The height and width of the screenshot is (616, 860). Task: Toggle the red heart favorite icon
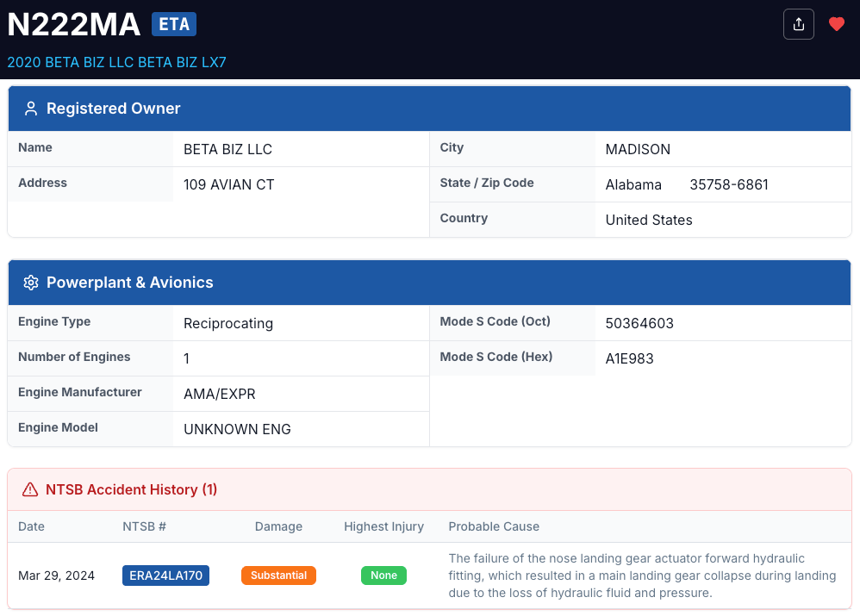point(836,24)
